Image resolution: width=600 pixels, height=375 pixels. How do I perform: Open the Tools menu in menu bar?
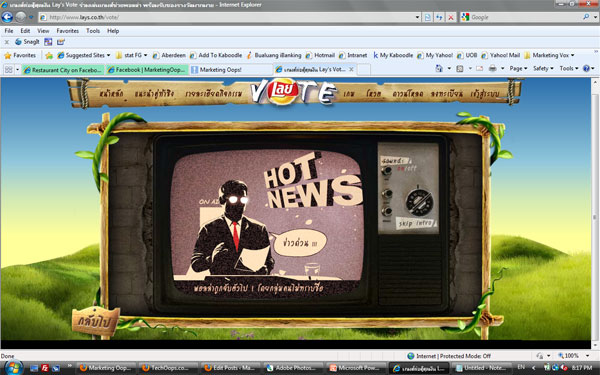pos(93,31)
